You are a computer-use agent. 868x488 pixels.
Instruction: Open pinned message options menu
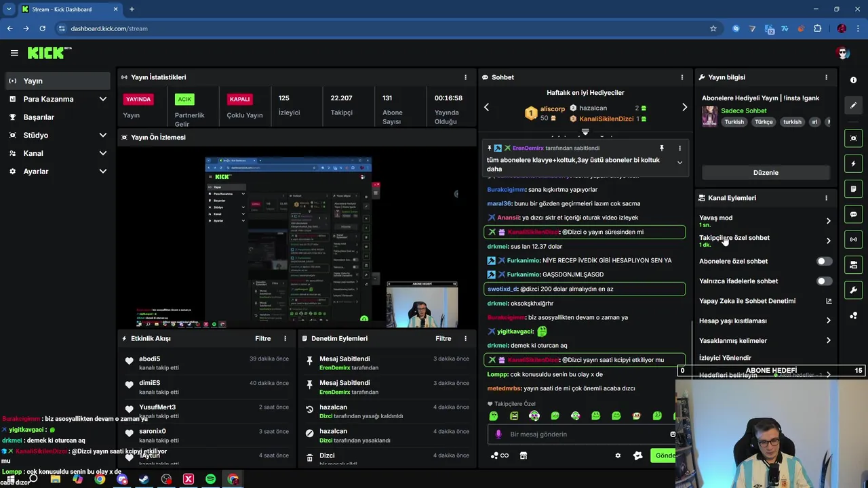[x=679, y=148]
